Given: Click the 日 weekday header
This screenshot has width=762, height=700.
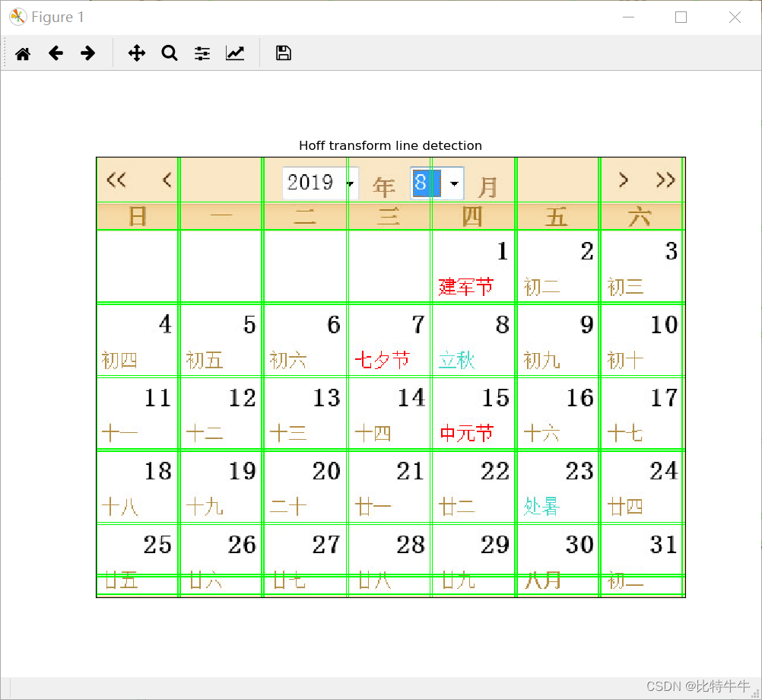Looking at the screenshot, I should [138, 216].
